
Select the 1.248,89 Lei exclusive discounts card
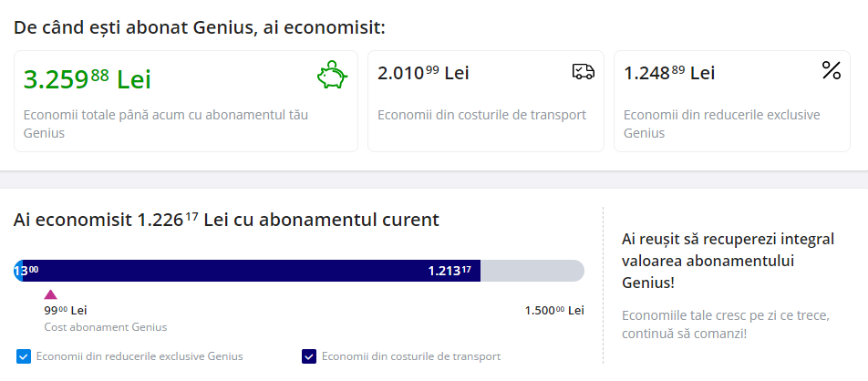732,101
